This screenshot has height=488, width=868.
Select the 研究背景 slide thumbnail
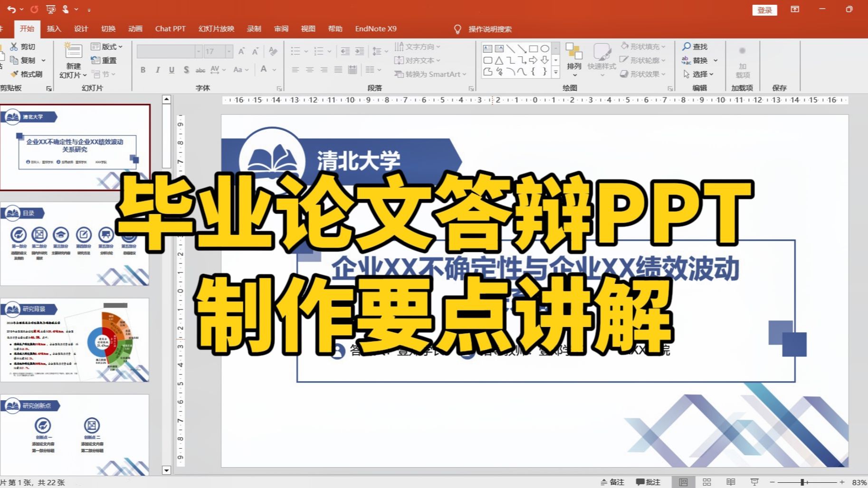76,339
